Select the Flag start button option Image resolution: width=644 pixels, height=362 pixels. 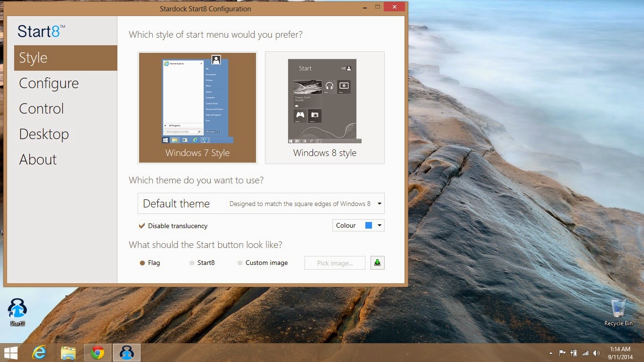[x=150, y=263]
